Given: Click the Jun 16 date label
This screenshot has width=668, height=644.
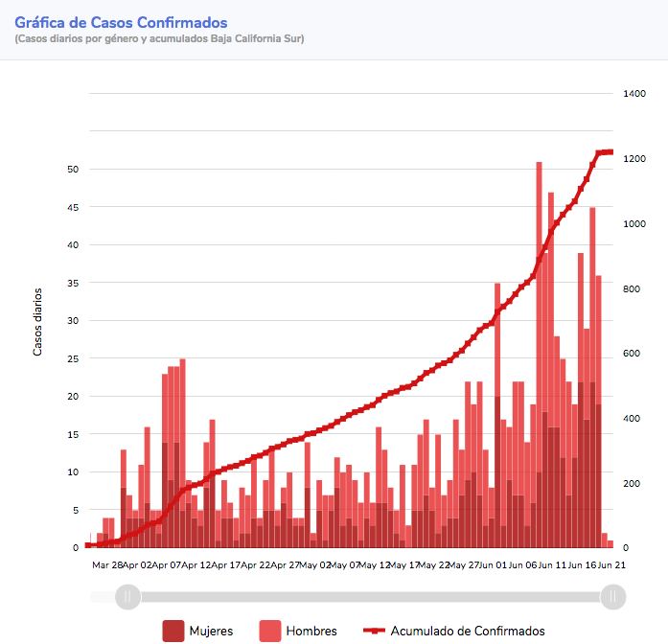Looking at the screenshot, I should click(x=582, y=565).
